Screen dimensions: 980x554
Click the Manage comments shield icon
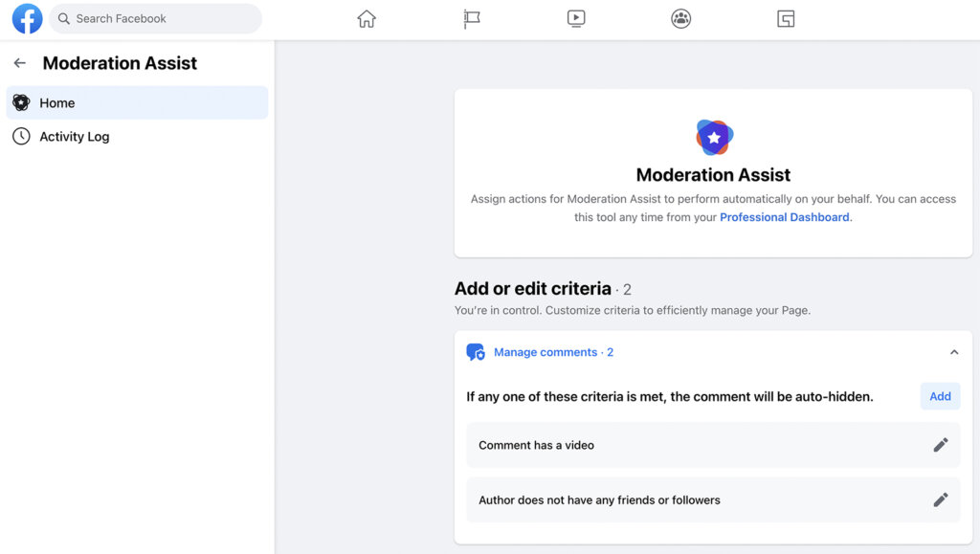click(476, 352)
